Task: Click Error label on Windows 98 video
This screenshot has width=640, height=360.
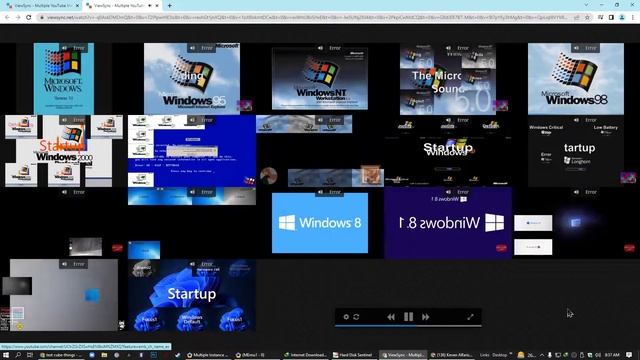Action: point(591,48)
